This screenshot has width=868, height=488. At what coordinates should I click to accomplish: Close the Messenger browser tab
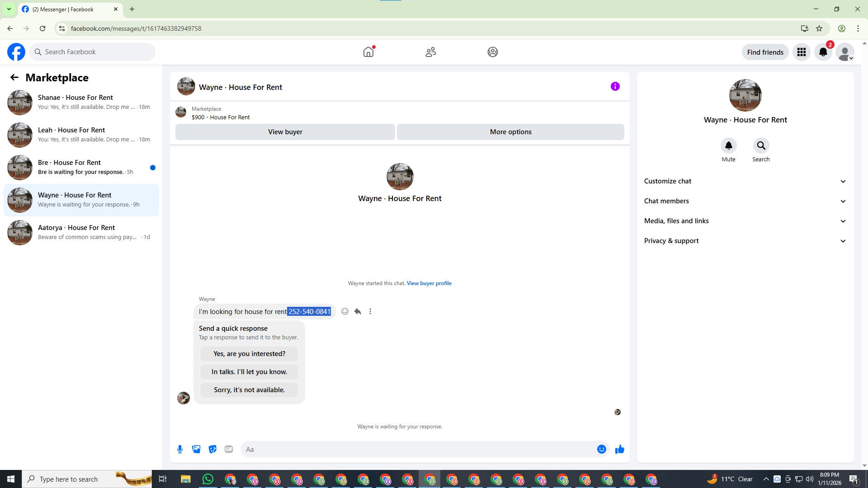click(116, 9)
